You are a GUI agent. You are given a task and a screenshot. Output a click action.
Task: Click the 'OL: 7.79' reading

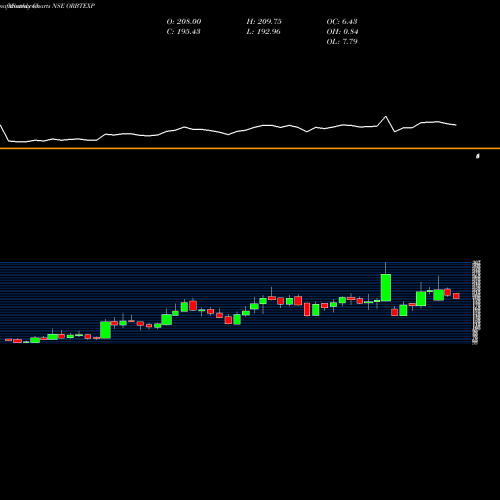coord(342,41)
